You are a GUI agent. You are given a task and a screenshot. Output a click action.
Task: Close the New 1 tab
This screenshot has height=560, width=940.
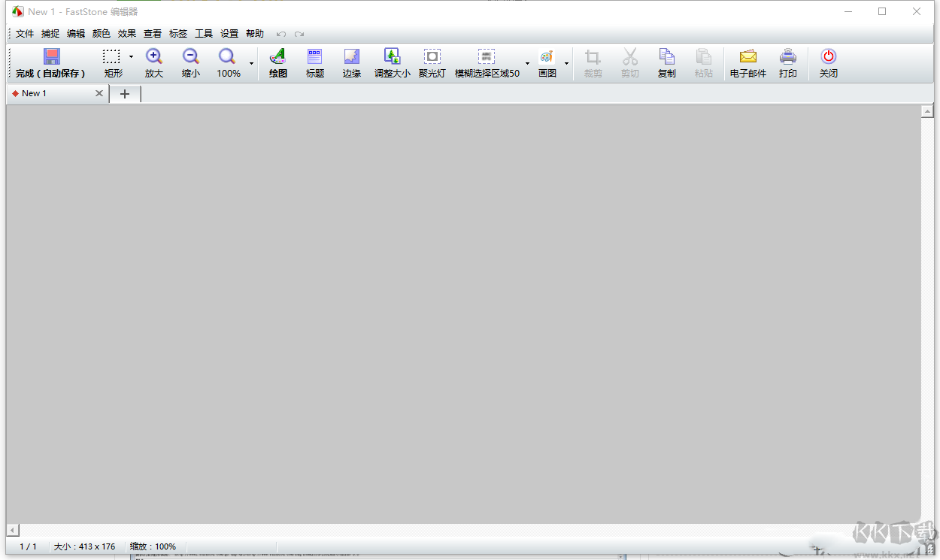(99, 94)
